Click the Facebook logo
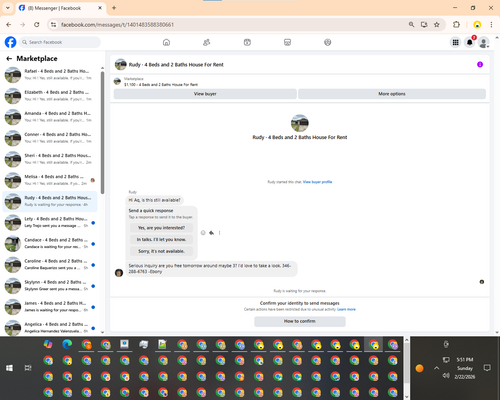Viewport: 500px width, 400px height. [x=10, y=42]
